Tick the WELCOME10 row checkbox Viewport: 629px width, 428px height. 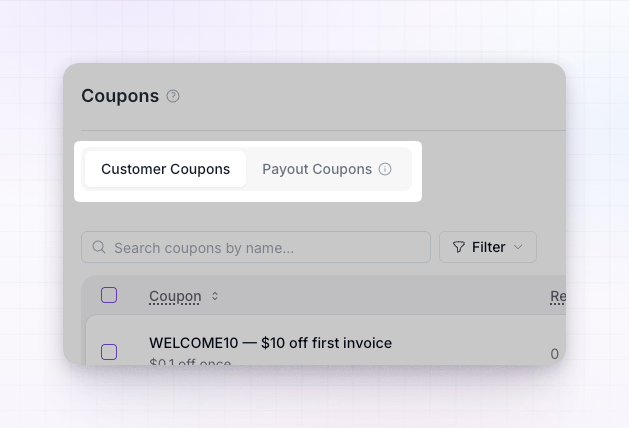[x=109, y=352]
